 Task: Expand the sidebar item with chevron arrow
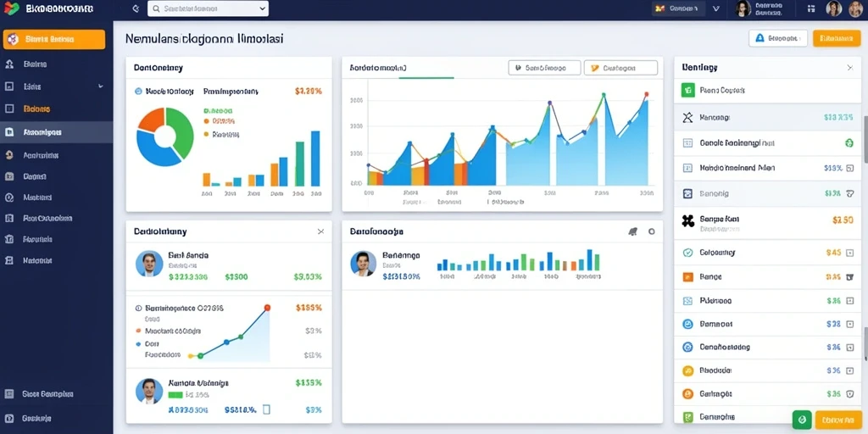tap(53, 86)
